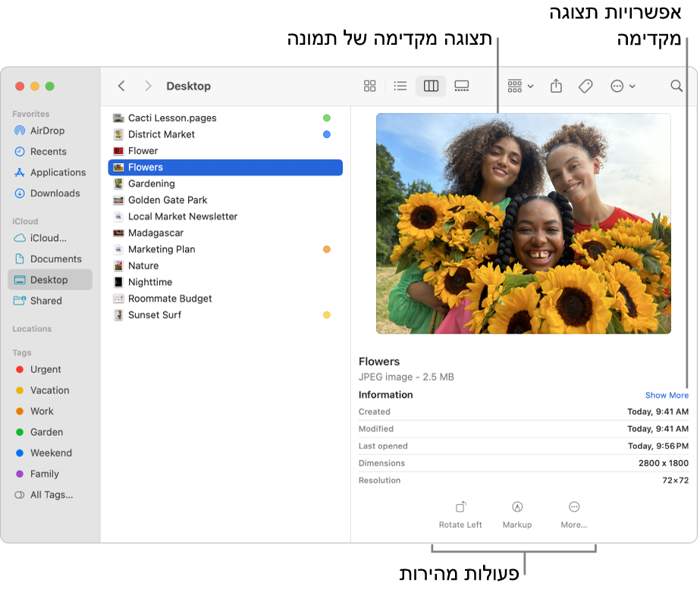Click the More… quick action
700x589 pixels.
[573, 515]
